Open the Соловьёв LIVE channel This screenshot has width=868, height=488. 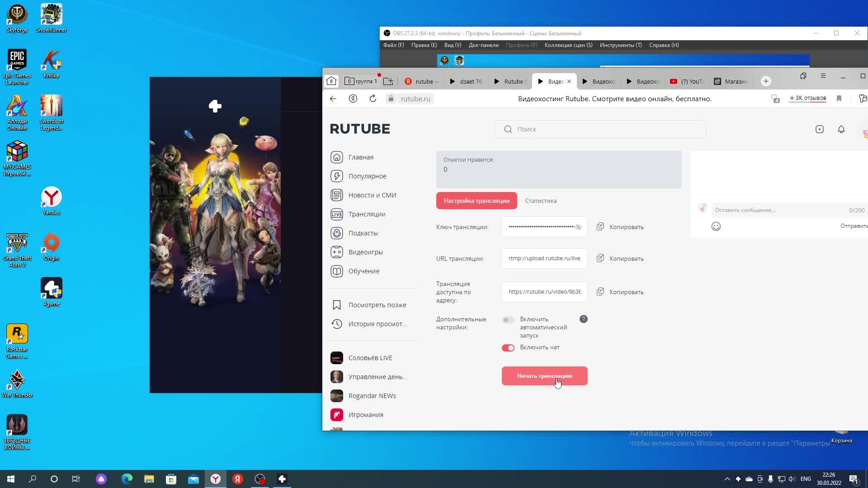pos(370,358)
